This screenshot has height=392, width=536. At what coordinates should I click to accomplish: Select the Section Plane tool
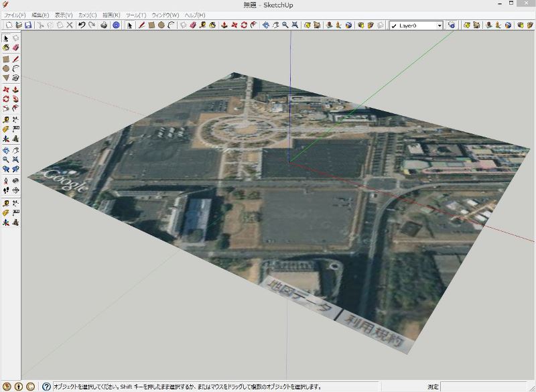coord(15,190)
